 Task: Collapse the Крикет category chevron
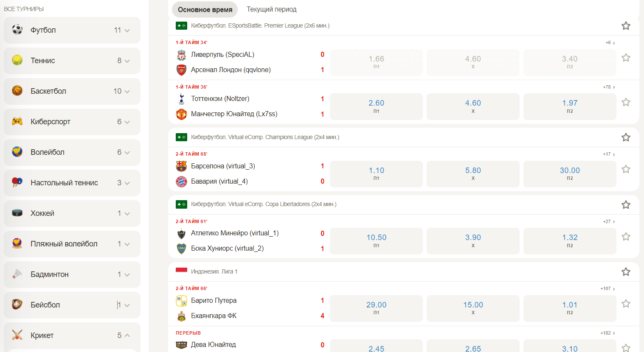(x=127, y=335)
